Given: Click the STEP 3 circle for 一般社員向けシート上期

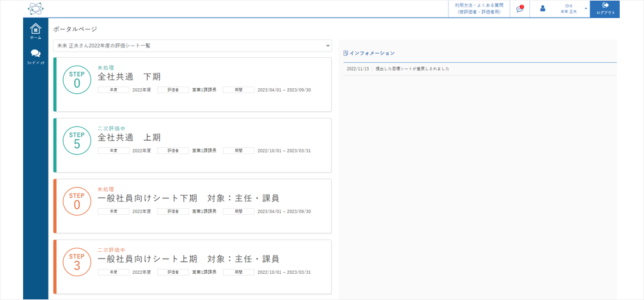Looking at the screenshot, I should click(77, 262).
